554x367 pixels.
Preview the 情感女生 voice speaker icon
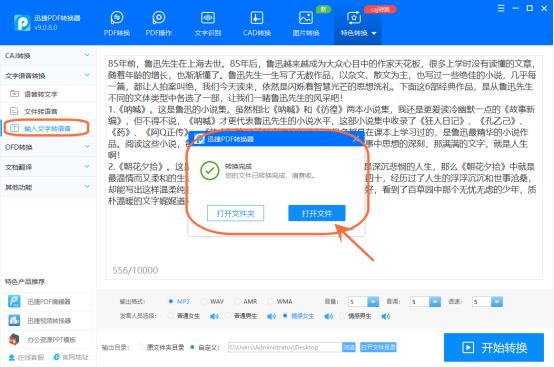329,316
